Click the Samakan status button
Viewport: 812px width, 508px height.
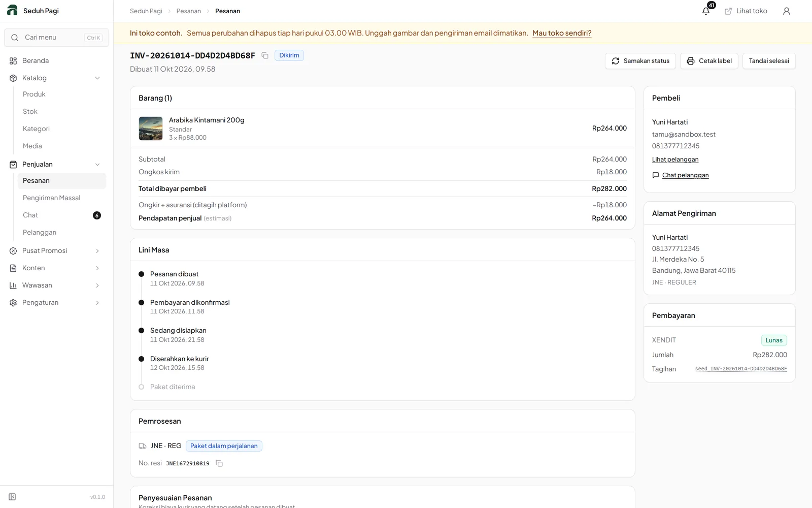(640, 61)
